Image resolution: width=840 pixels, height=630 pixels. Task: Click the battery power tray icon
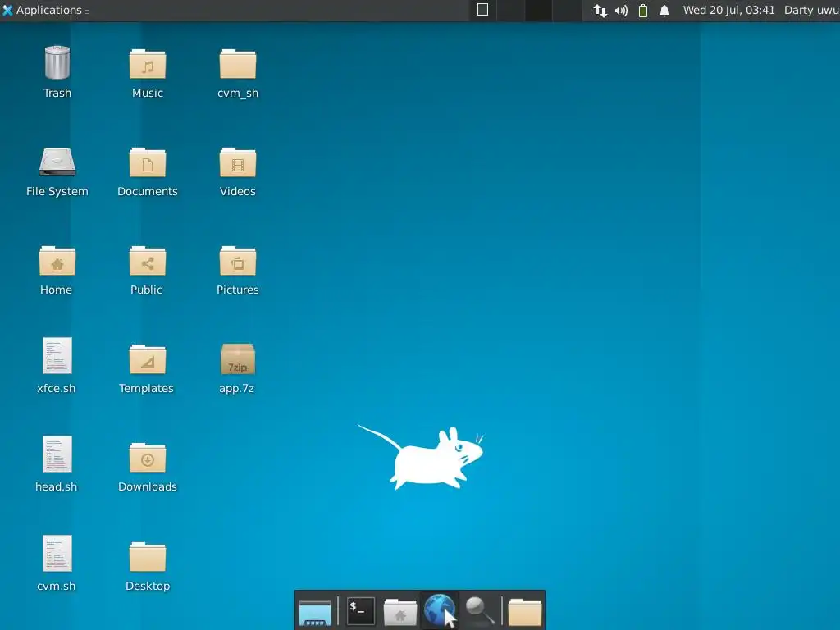point(643,10)
